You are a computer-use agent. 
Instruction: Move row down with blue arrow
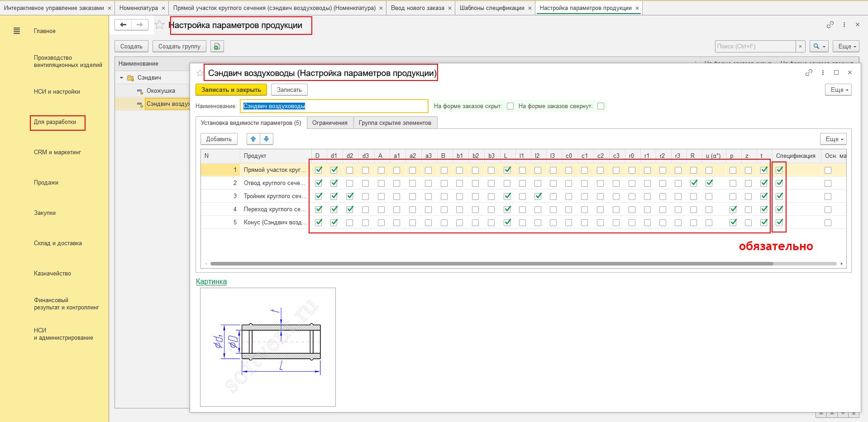(267, 139)
